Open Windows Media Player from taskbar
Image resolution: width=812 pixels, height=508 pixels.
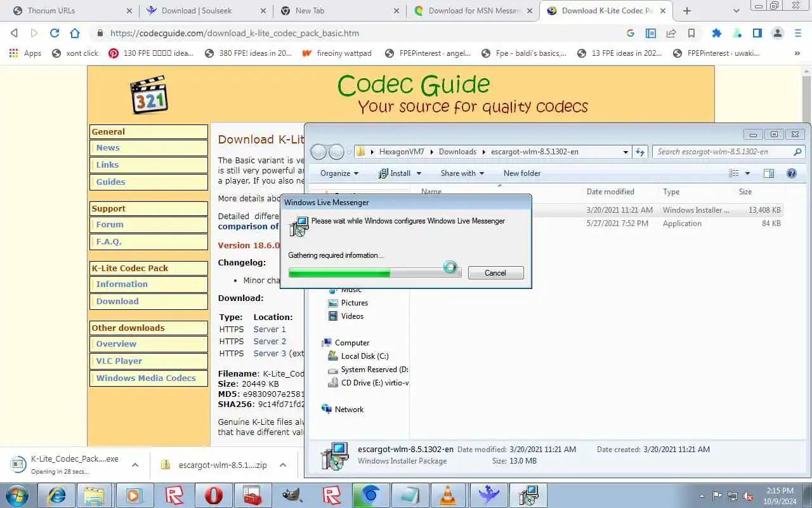click(135, 495)
